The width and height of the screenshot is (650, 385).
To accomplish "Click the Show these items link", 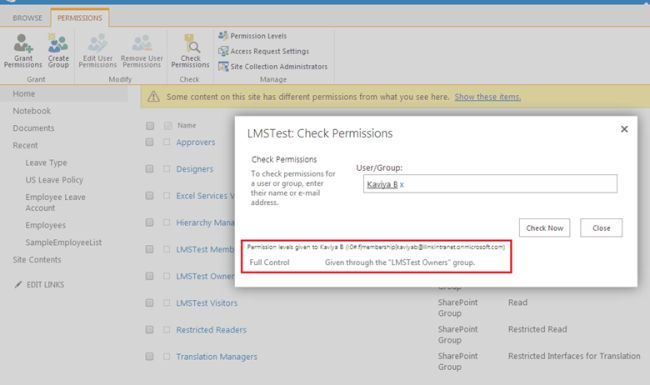I will pos(488,97).
